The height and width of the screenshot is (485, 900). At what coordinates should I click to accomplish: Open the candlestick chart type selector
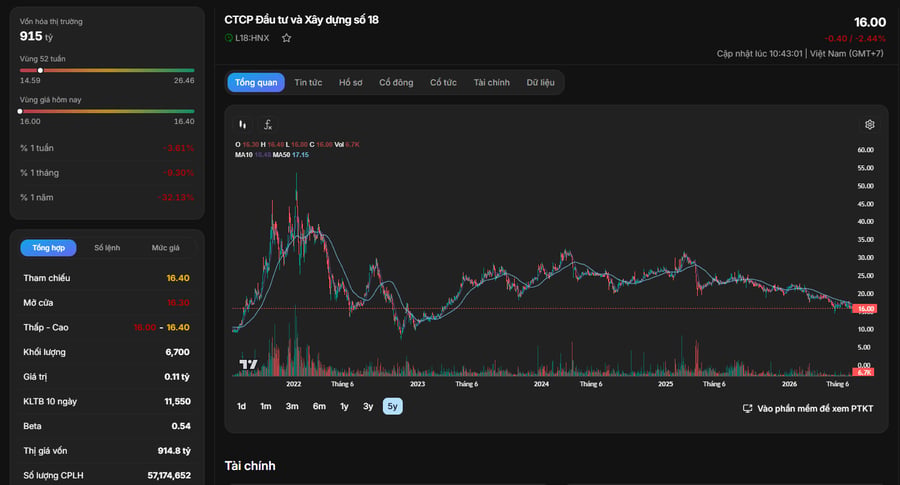pyautogui.click(x=242, y=125)
